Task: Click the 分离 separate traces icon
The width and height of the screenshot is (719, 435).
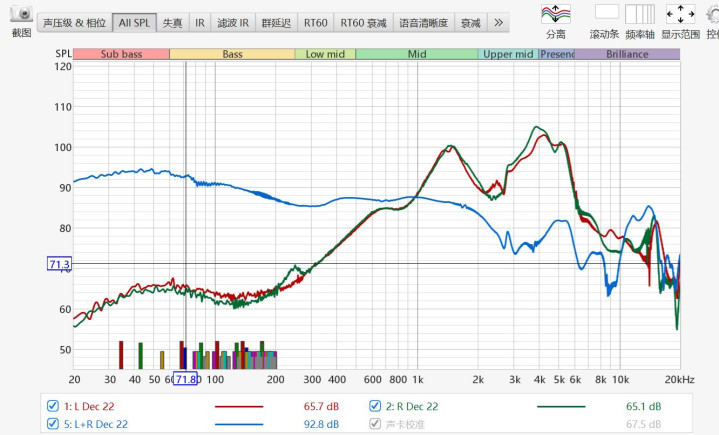Action: 556,14
